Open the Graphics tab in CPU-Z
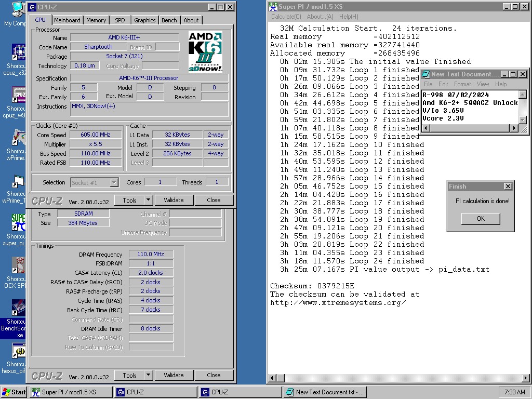 click(144, 20)
